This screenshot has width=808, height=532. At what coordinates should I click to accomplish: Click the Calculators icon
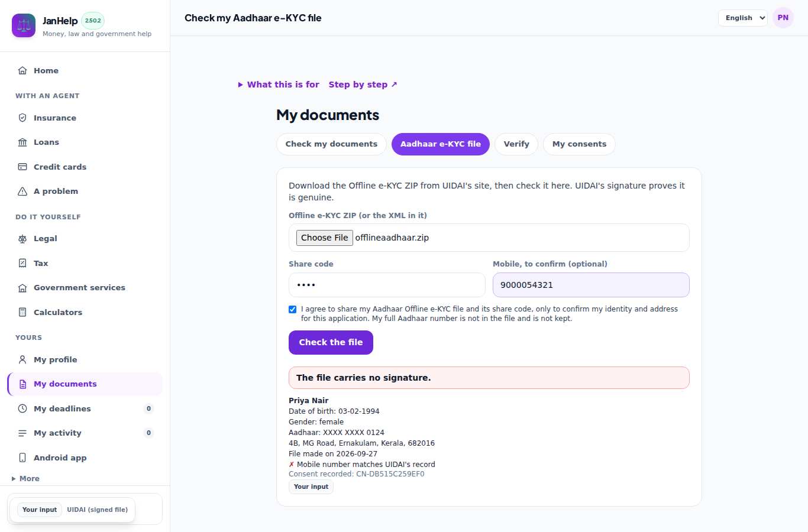click(22, 312)
